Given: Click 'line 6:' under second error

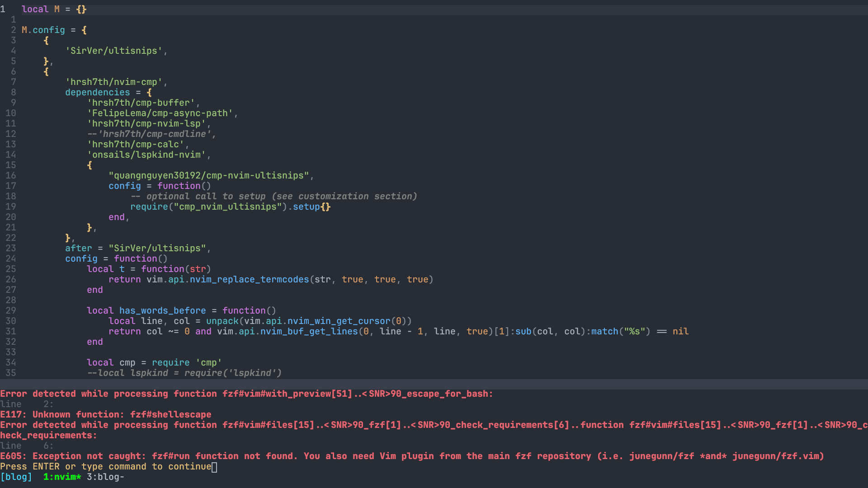Looking at the screenshot, I should (27, 446).
